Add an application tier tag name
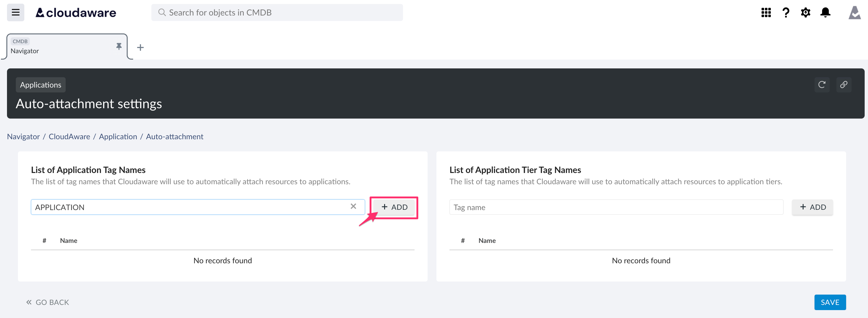The width and height of the screenshot is (868, 318). (x=812, y=207)
